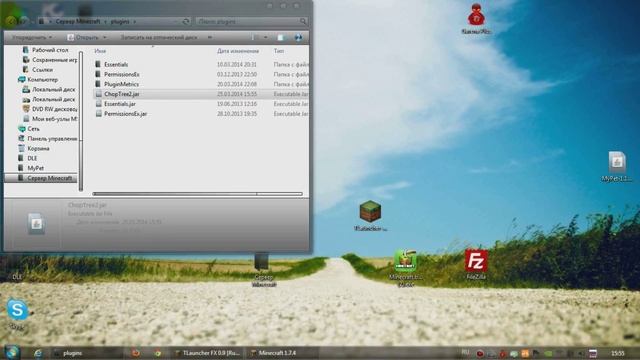Select the PluginMetrics folder icon
The height and width of the screenshot is (360, 640).
98,84
